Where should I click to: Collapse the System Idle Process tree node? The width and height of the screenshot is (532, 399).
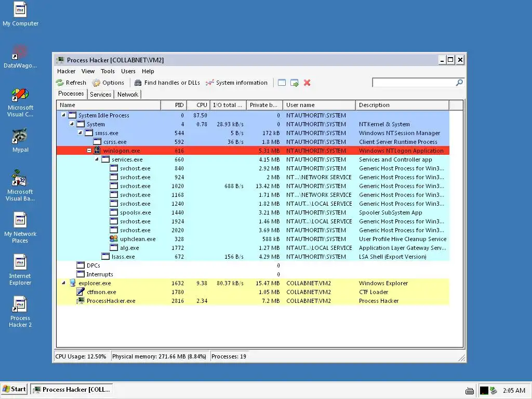coord(63,115)
